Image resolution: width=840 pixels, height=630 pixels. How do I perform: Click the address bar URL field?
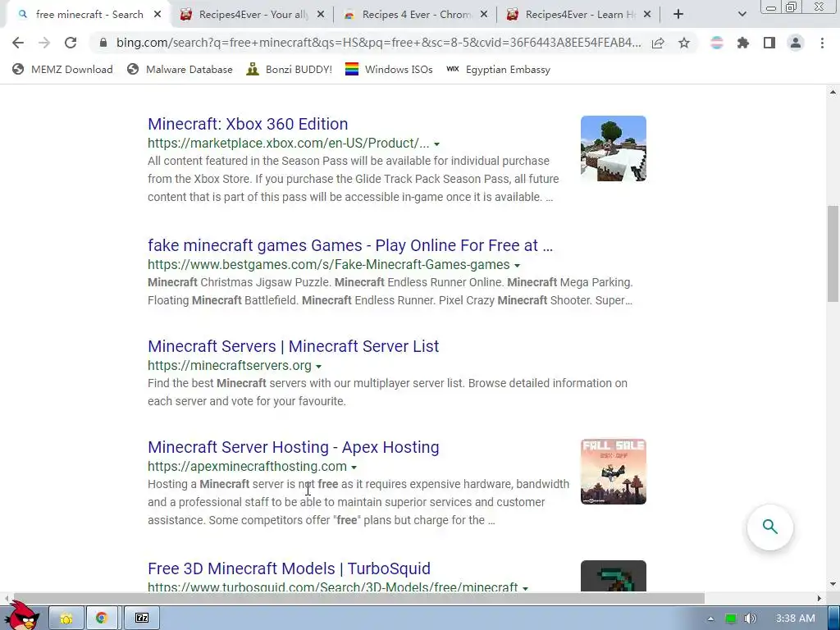click(378, 43)
